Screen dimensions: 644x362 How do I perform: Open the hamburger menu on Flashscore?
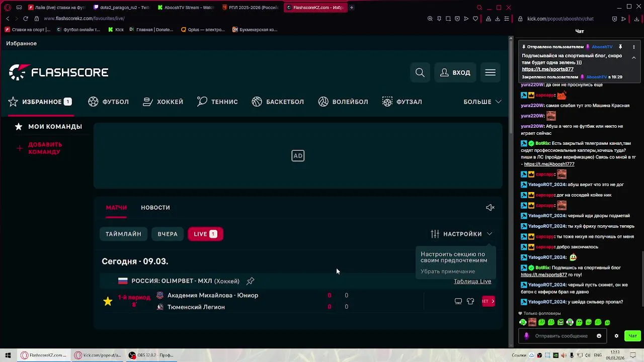(491, 72)
